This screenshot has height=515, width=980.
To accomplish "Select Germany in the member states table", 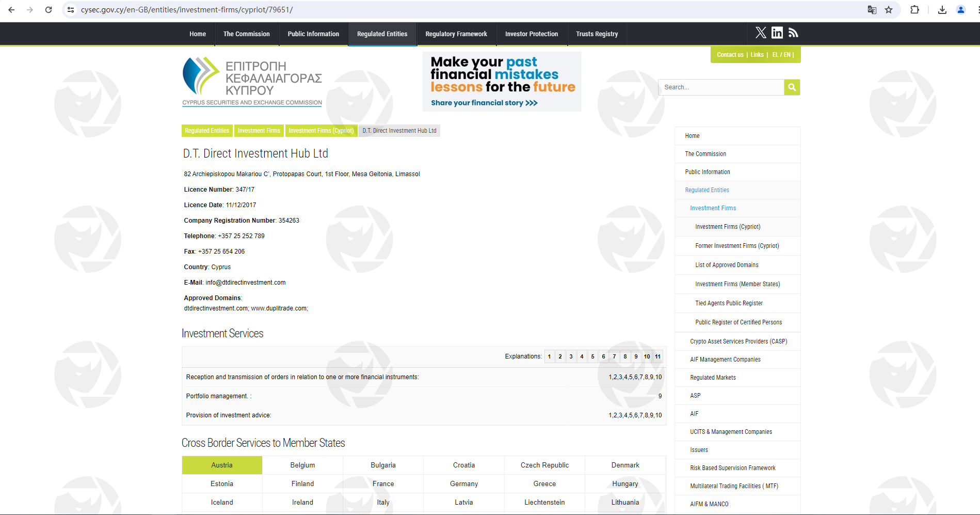I will point(463,483).
